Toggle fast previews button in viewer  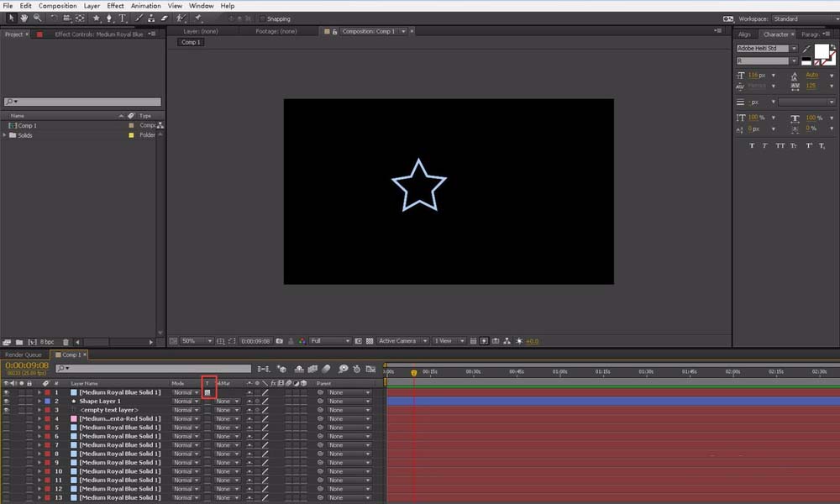click(x=485, y=341)
